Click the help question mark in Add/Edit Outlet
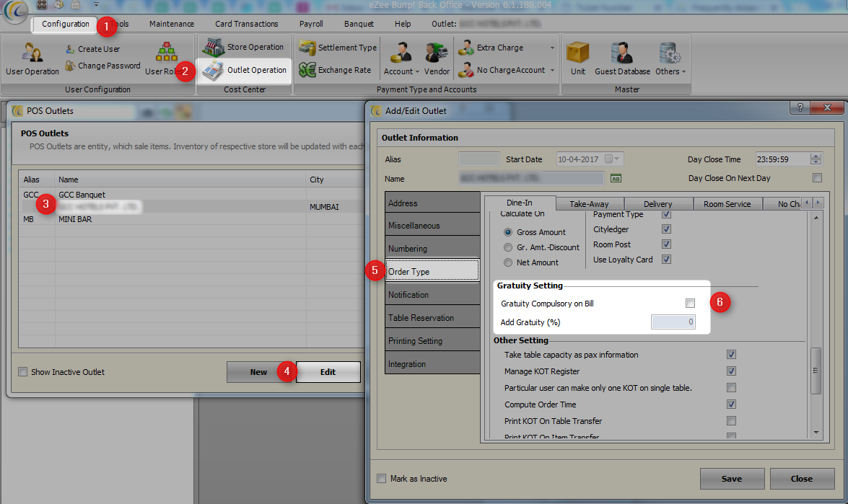 pyautogui.click(x=800, y=107)
